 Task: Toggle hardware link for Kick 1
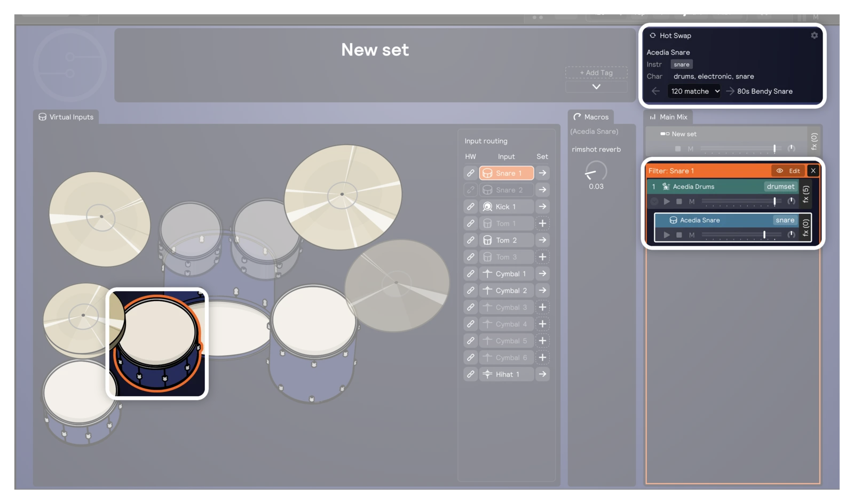(x=470, y=206)
